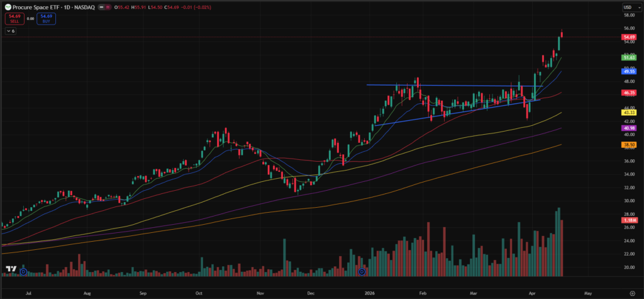Select the orange 38.50 moving average label

pyautogui.click(x=629, y=145)
